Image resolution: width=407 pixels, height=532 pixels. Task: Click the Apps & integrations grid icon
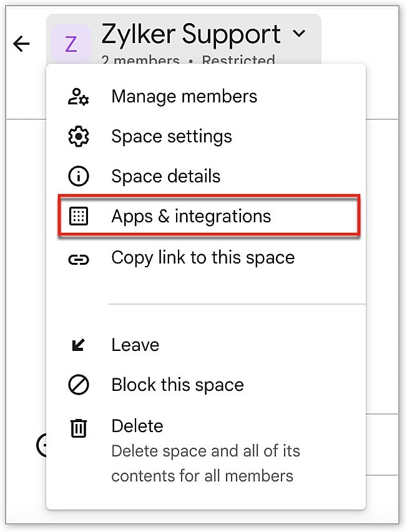pyautogui.click(x=79, y=217)
